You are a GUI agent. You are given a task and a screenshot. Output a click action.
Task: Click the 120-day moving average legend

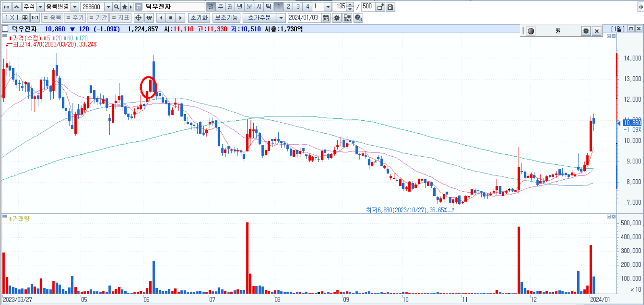point(81,38)
